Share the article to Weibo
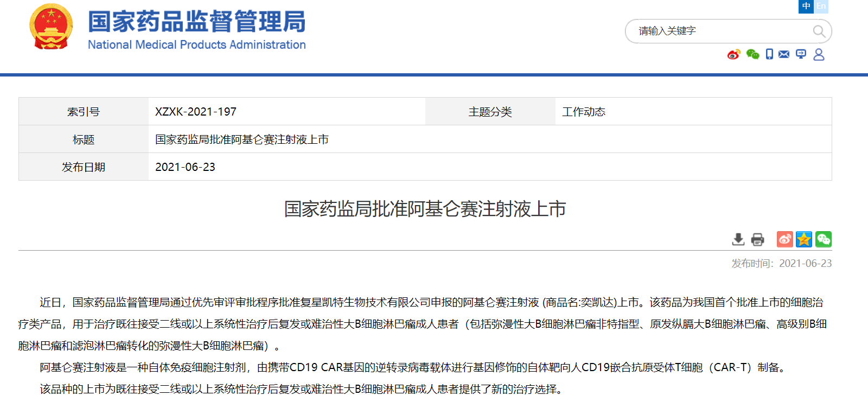Image resolution: width=868 pixels, height=408 pixels. click(785, 239)
